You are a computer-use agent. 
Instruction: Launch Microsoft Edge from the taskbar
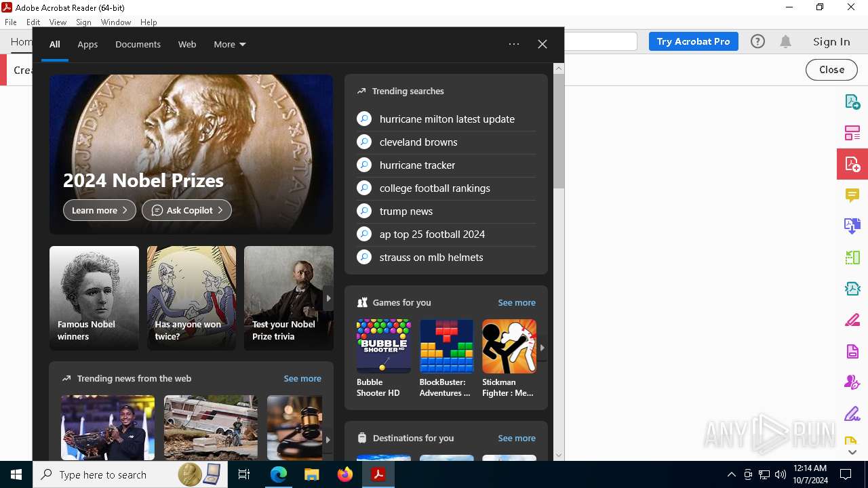pyautogui.click(x=279, y=474)
